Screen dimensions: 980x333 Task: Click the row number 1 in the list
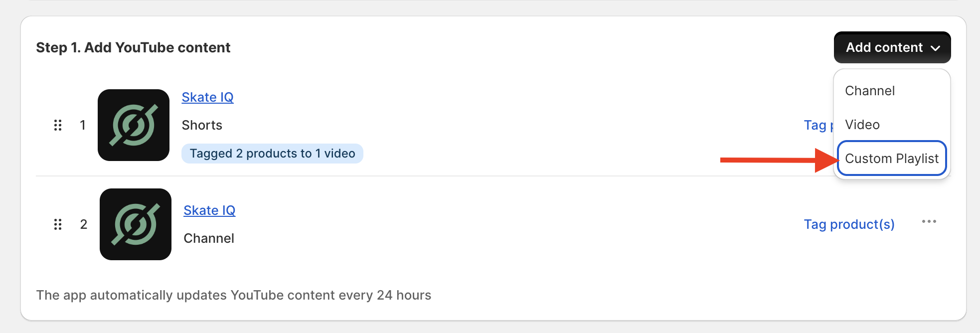point(83,125)
